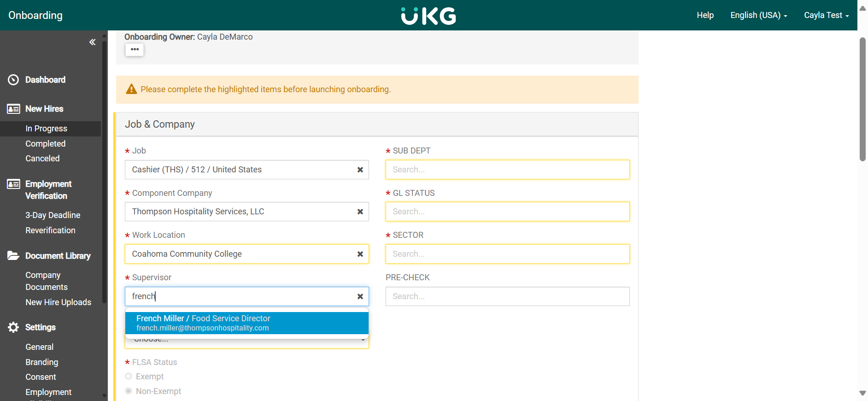Open the English (USA) language dropdown
The image size is (868, 401).
758,15
